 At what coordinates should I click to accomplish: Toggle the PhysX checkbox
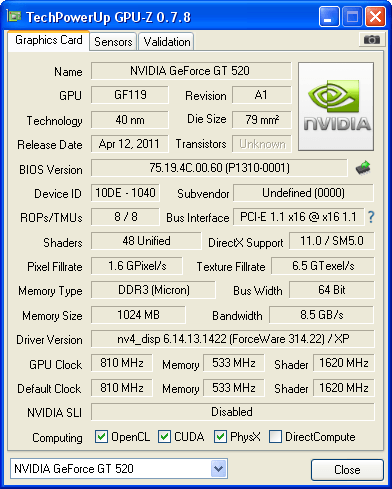tap(220, 436)
